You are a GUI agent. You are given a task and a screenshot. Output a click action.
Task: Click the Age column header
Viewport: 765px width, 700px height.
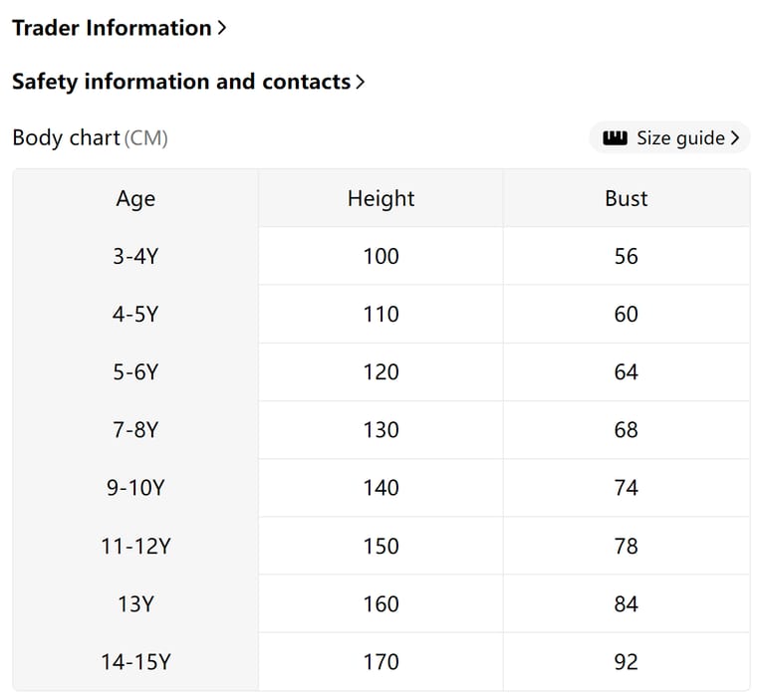[x=135, y=198]
